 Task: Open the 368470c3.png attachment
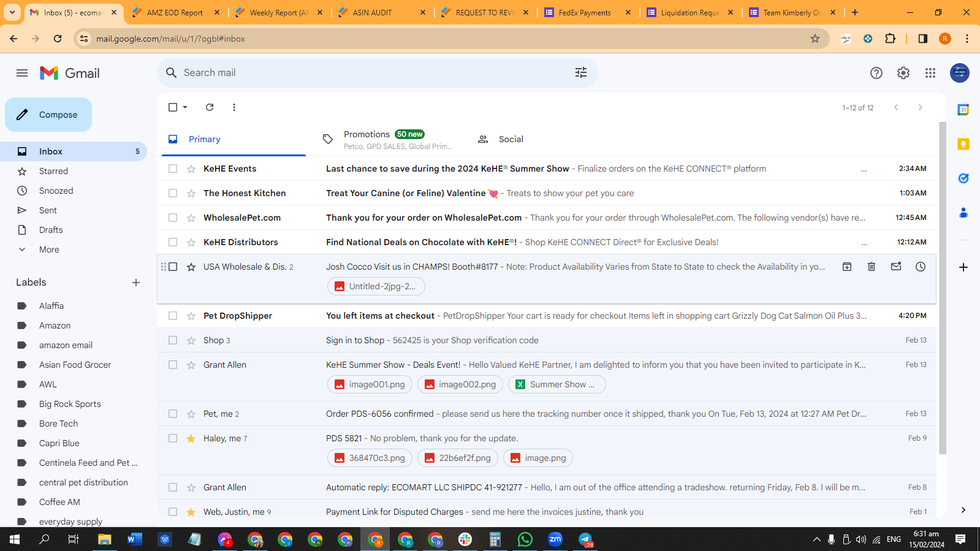point(370,458)
